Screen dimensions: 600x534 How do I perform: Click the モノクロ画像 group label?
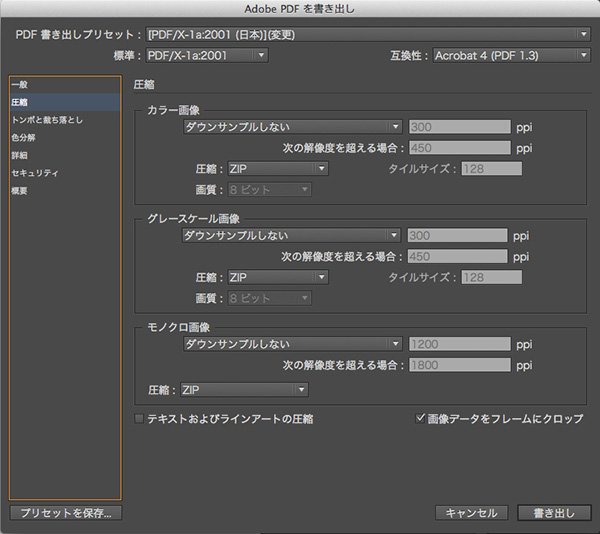tap(179, 327)
